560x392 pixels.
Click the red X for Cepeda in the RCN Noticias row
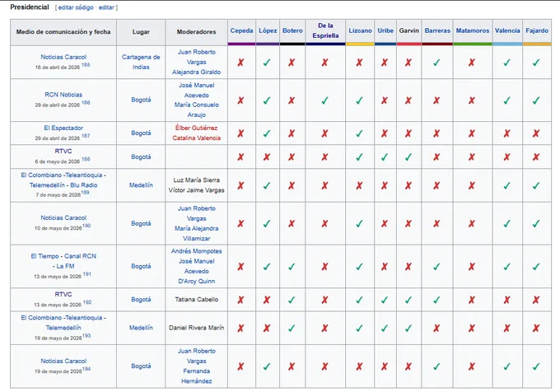[x=240, y=100]
